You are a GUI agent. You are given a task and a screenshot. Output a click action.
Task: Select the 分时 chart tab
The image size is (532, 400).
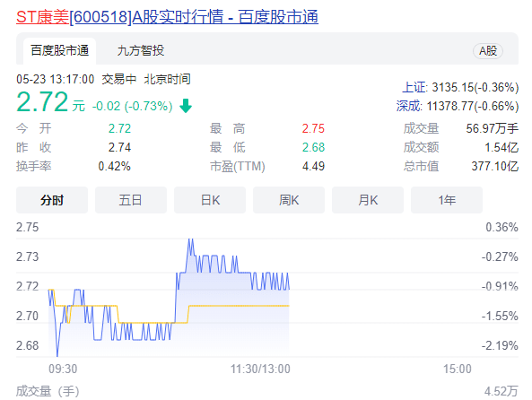pyautogui.click(x=52, y=200)
